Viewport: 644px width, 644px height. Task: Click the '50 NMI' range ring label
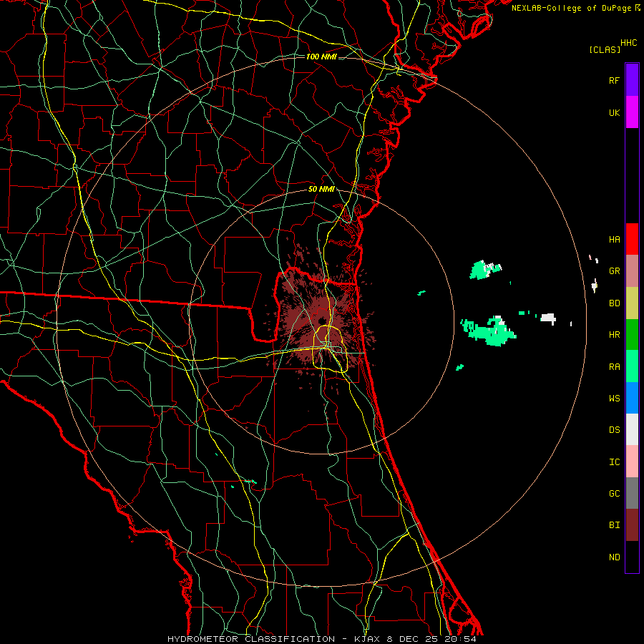(x=321, y=190)
